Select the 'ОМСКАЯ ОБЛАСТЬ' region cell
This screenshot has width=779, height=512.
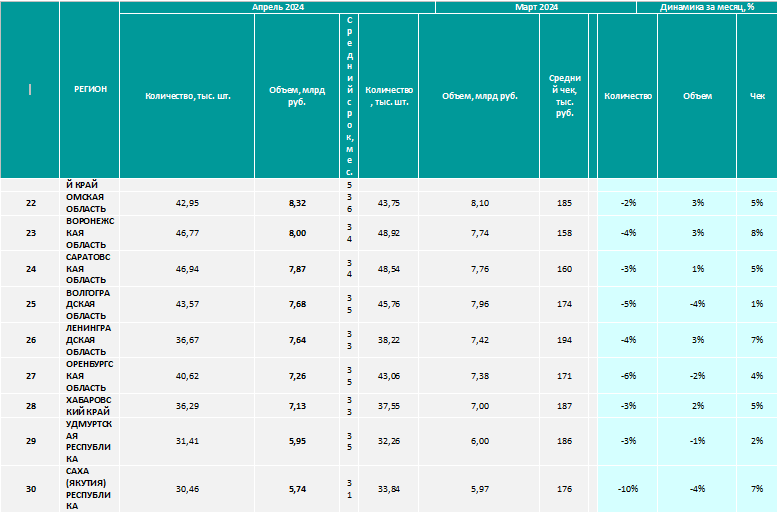[x=89, y=203]
